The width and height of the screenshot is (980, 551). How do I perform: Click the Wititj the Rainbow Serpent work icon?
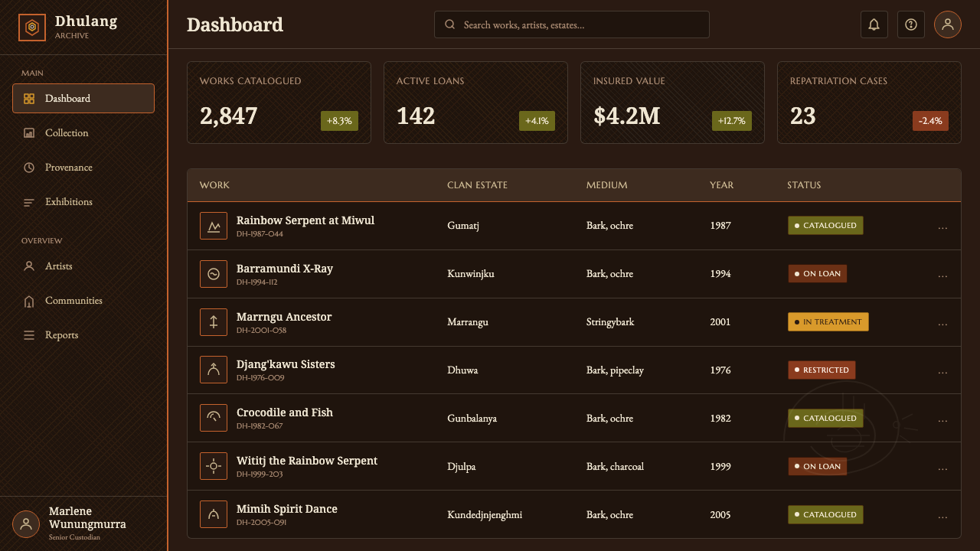[214, 466]
